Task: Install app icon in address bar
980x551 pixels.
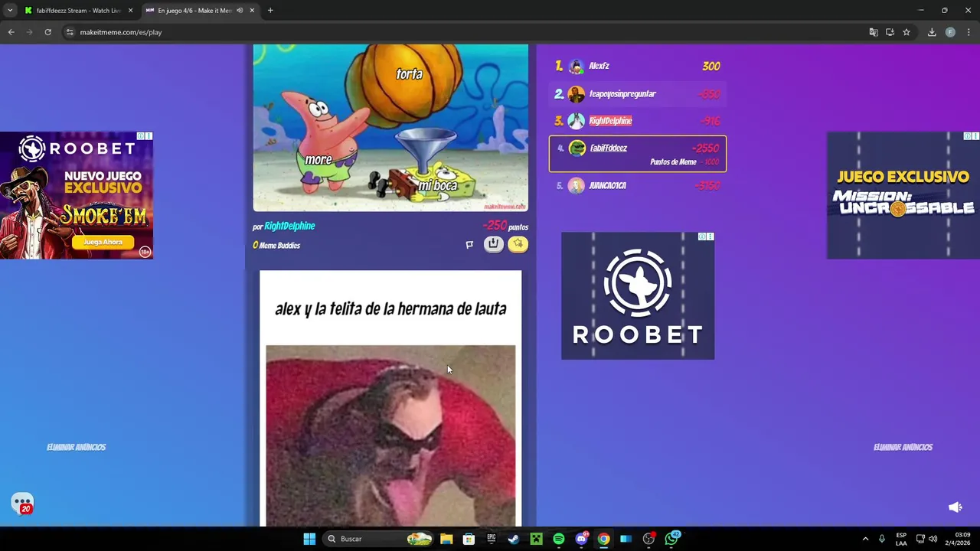Action: 890,32
